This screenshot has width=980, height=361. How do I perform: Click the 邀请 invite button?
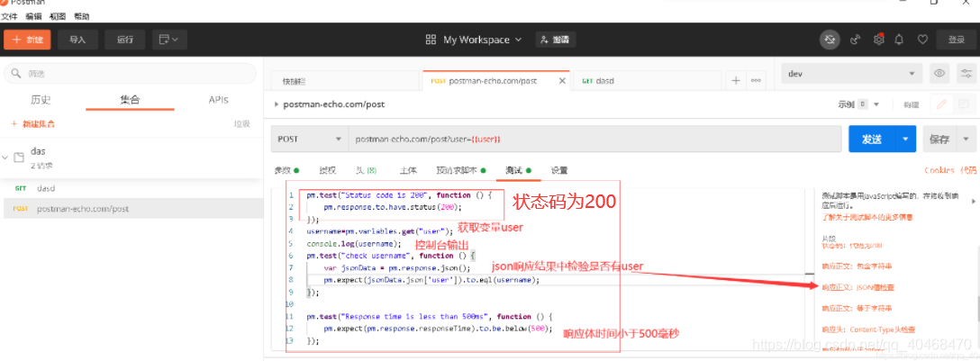(556, 40)
